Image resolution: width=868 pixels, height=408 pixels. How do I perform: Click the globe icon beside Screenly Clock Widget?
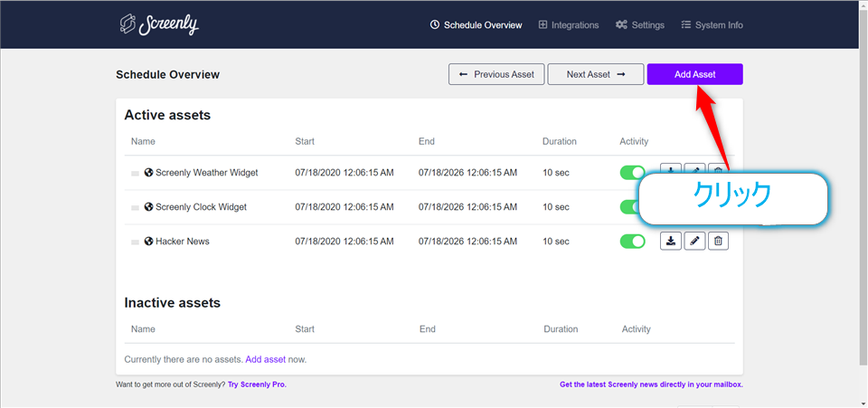tap(148, 206)
